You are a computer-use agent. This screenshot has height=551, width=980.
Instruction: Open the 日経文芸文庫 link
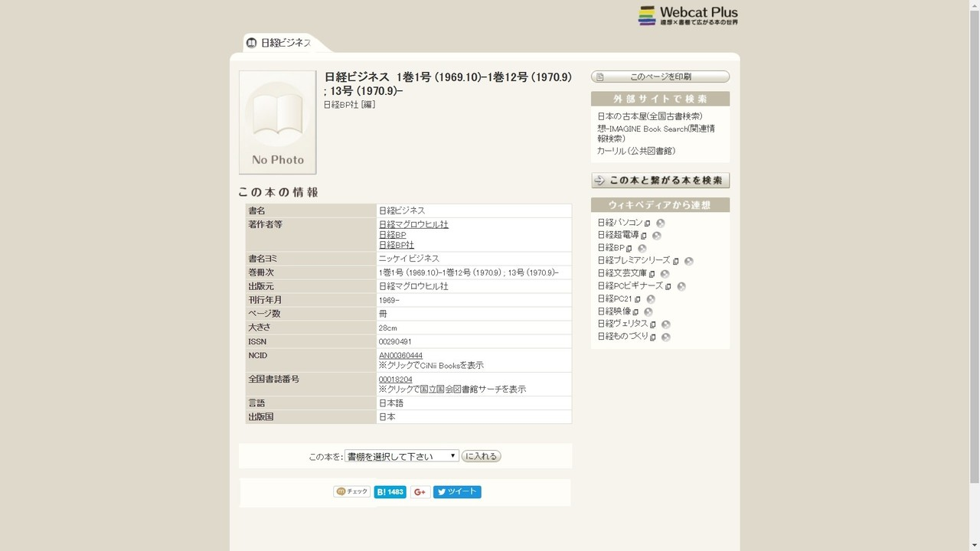(622, 273)
